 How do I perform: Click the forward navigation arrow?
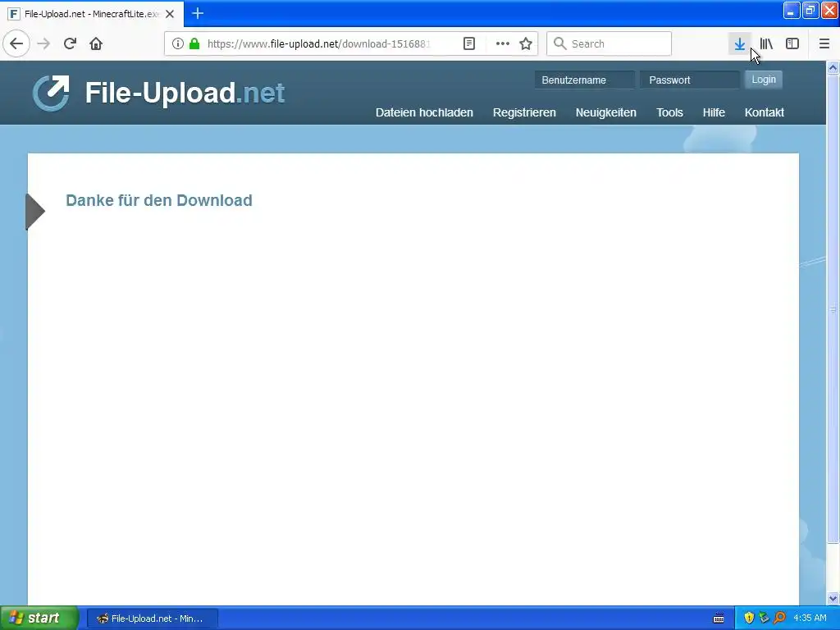(44, 43)
